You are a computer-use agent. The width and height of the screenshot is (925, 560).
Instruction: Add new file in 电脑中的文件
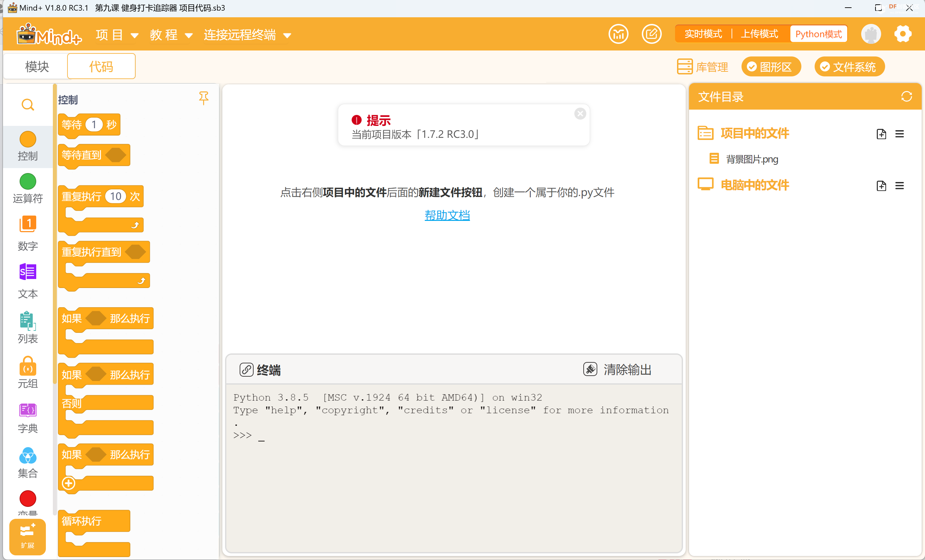(x=881, y=186)
